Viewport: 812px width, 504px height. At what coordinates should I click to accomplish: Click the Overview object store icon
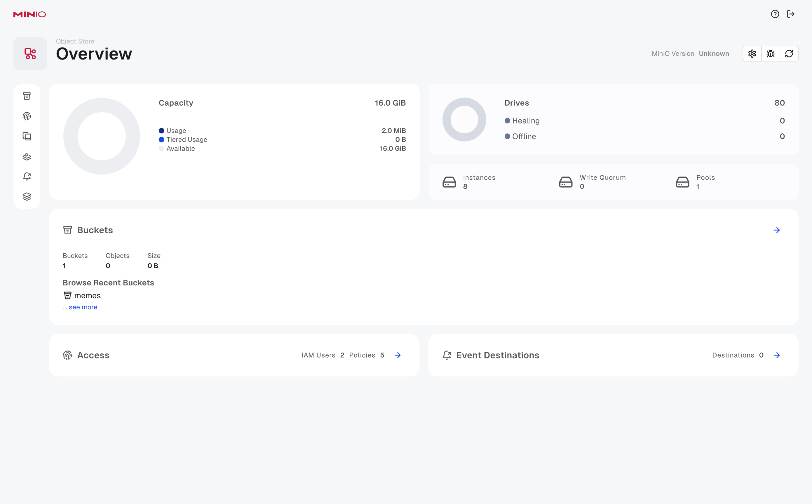point(30,54)
